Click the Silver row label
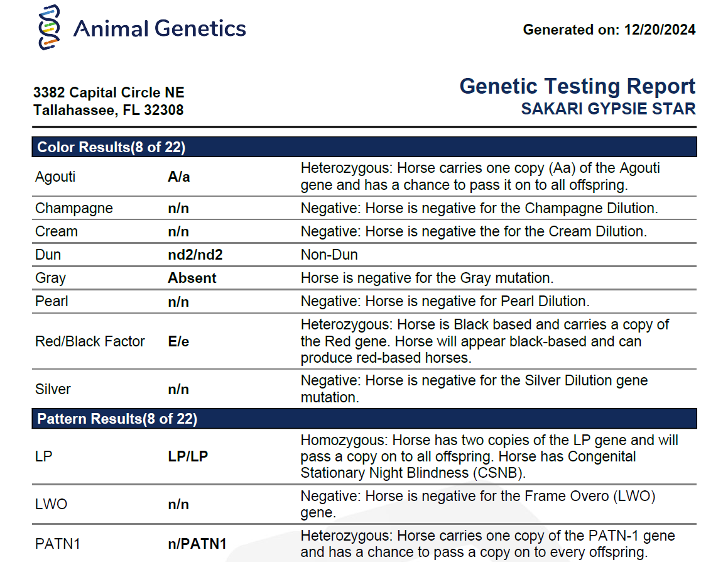The width and height of the screenshot is (728, 562). (x=53, y=389)
